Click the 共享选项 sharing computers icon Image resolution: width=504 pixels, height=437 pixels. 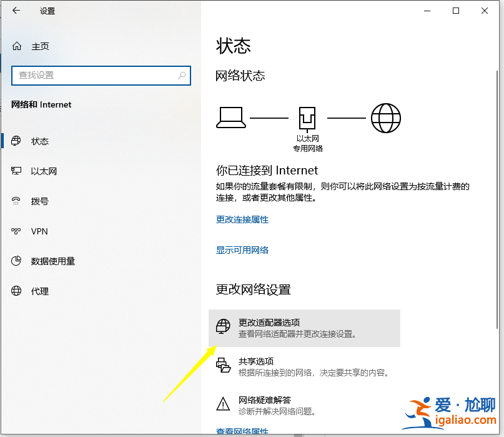223,366
